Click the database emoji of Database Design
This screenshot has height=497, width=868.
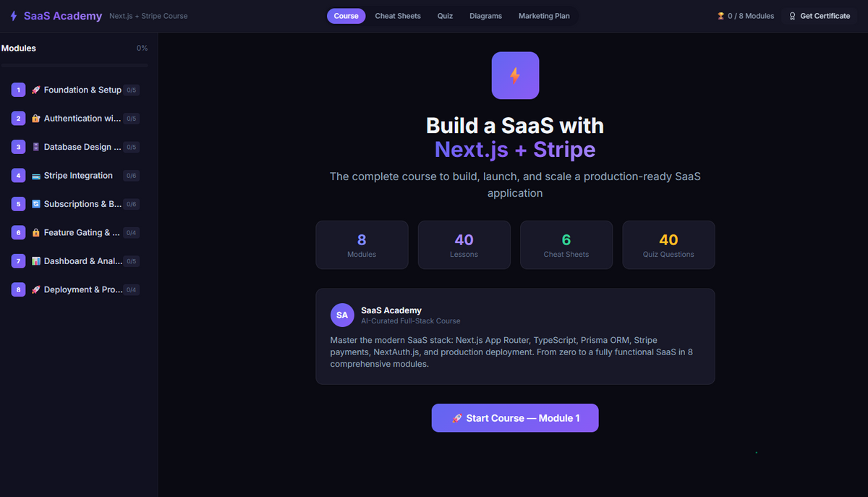coord(35,147)
